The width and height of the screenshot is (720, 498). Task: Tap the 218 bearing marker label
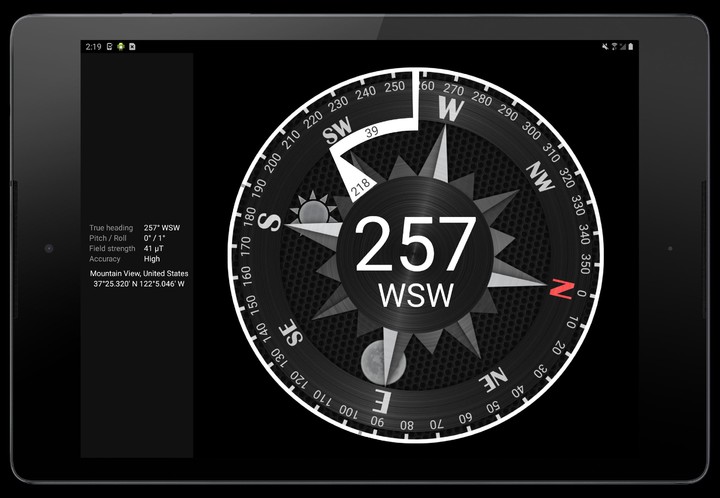point(360,186)
